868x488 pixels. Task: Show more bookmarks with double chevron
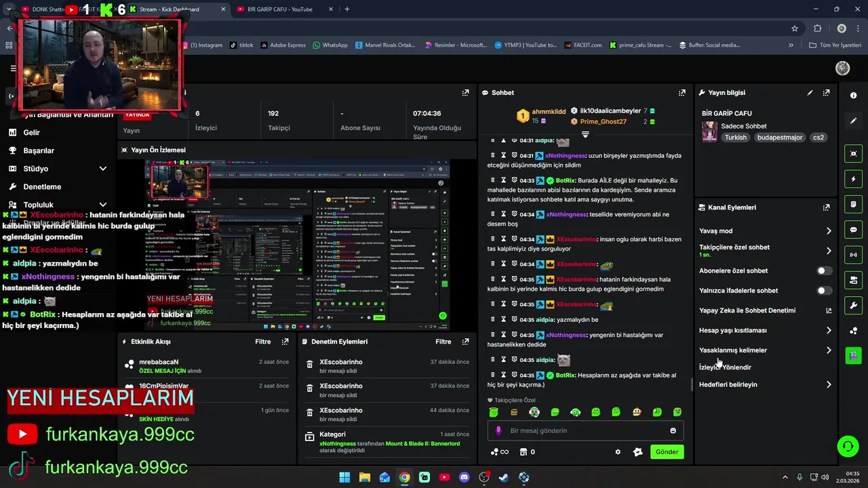(791, 45)
